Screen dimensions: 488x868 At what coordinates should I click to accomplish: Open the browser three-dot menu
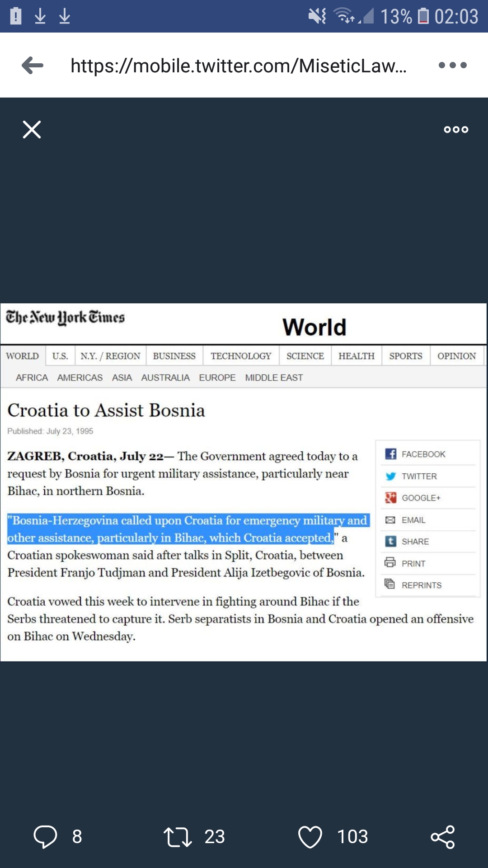[452, 66]
